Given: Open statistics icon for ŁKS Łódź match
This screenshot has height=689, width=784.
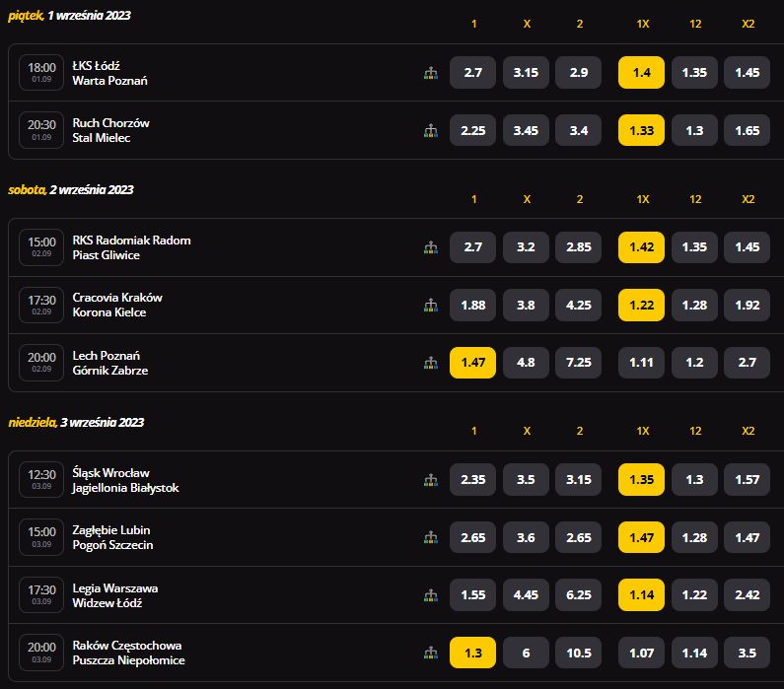Looking at the screenshot, I should point(431,73).
